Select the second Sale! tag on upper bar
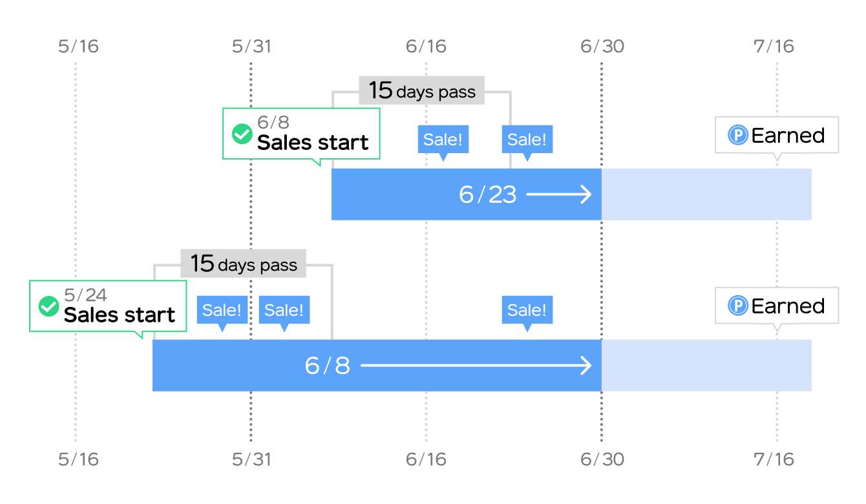This screenshot has height=504, width=866. click(x=527, y=140)
